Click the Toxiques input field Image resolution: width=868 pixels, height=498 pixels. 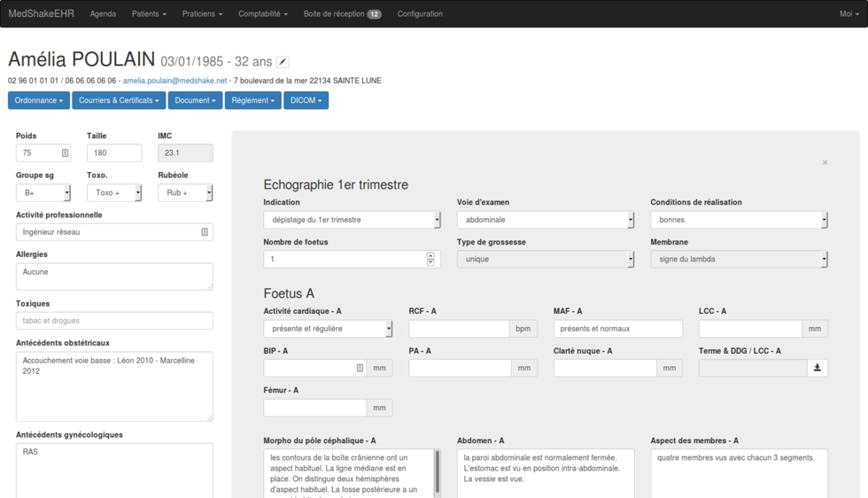click(x=114, y=321)
